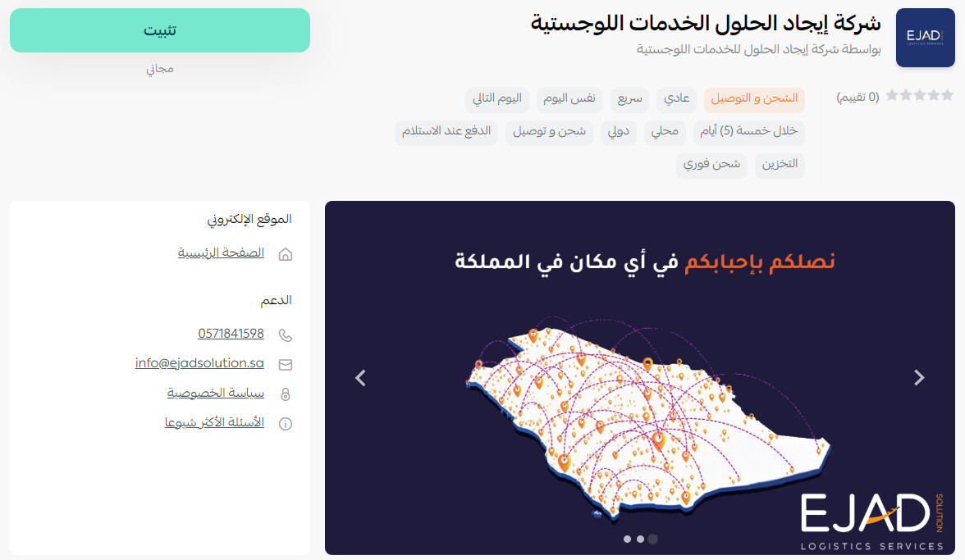Click the بواسطة شركة إيجاد الحلول للخدمات اللوجستية subtitle
The image size is (965, 560).
(758, 49)
